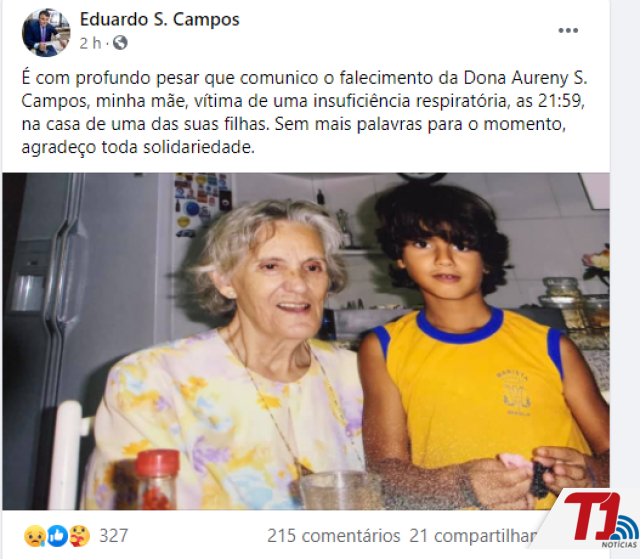Open the post timestamp 2 h

point(90,43)
